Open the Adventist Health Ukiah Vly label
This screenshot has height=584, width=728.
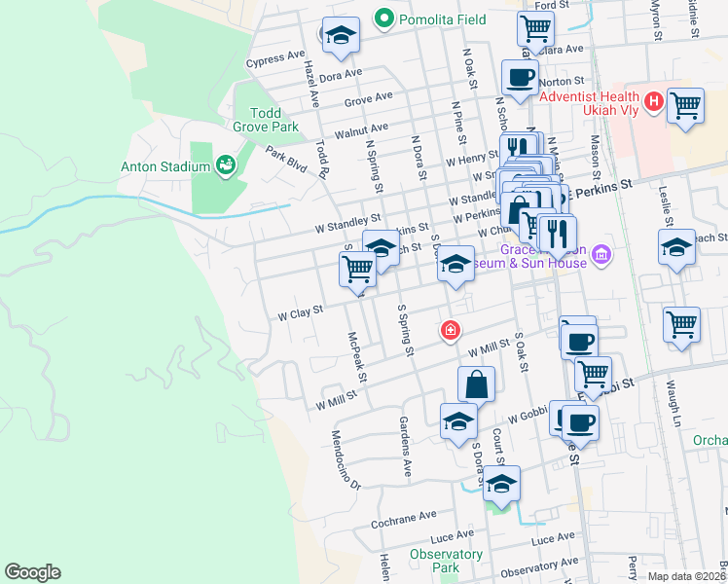(x=590, y=103)
